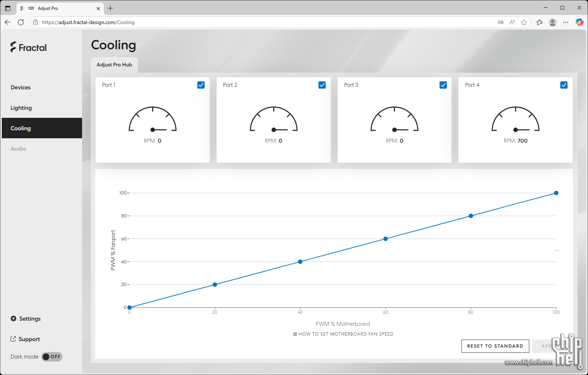Toggle Dark mode switch on

point(52,357)
